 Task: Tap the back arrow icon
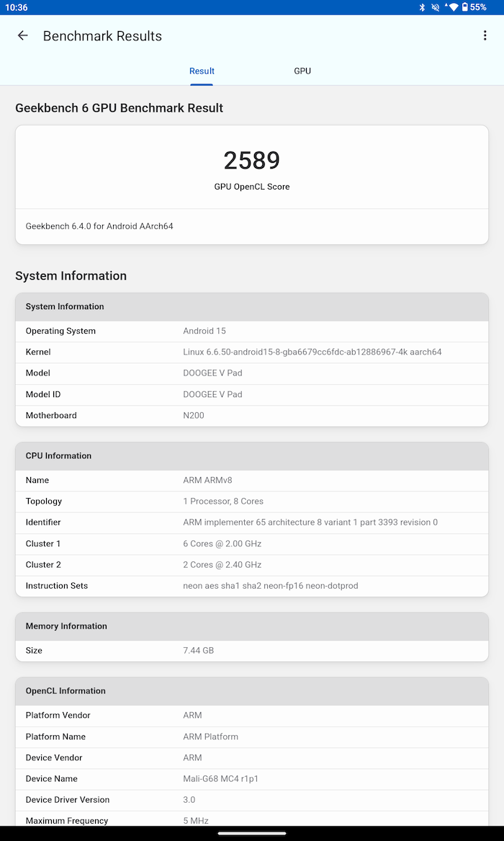pos(22,36)
